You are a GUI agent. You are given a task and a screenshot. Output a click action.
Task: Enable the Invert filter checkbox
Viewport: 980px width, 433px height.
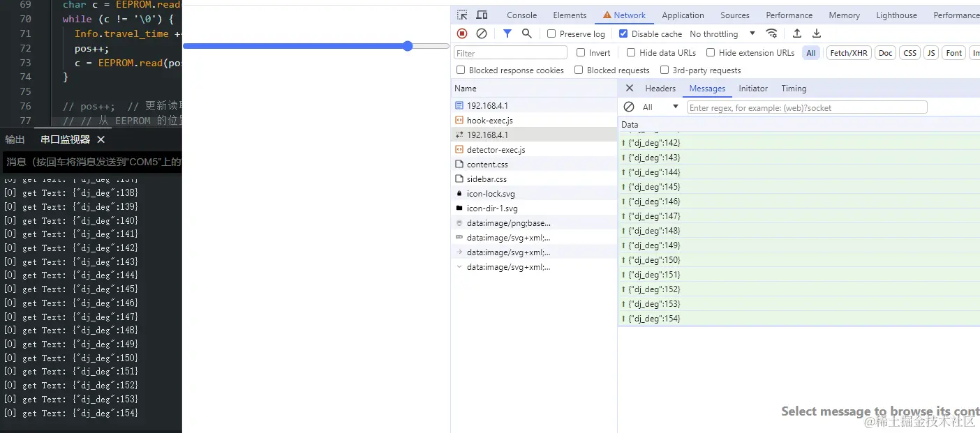click(581, 52)
